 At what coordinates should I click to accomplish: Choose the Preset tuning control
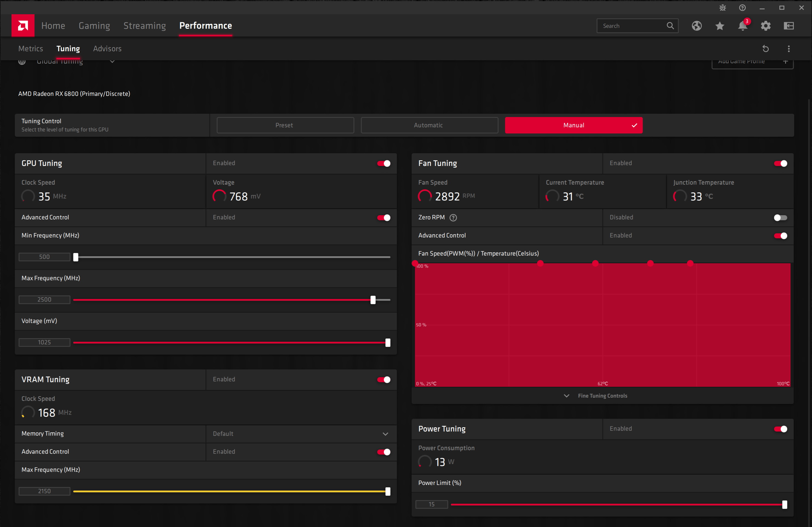(285, 125)
